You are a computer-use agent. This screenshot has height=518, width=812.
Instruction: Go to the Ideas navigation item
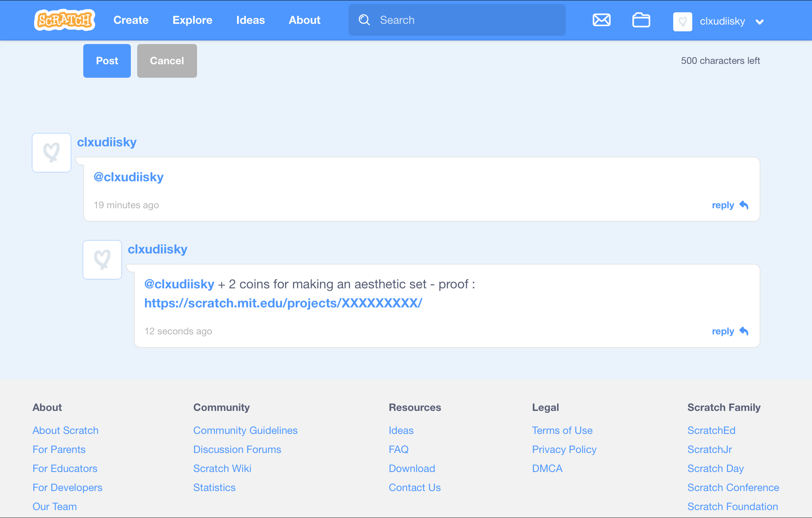250,20
